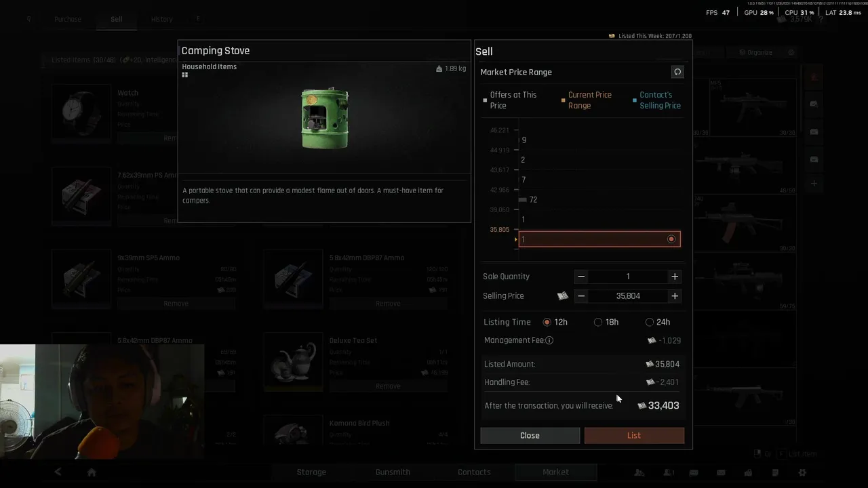
Task: Remove the Deluxe Tea Set listing
Action: (x=388, y=386)
